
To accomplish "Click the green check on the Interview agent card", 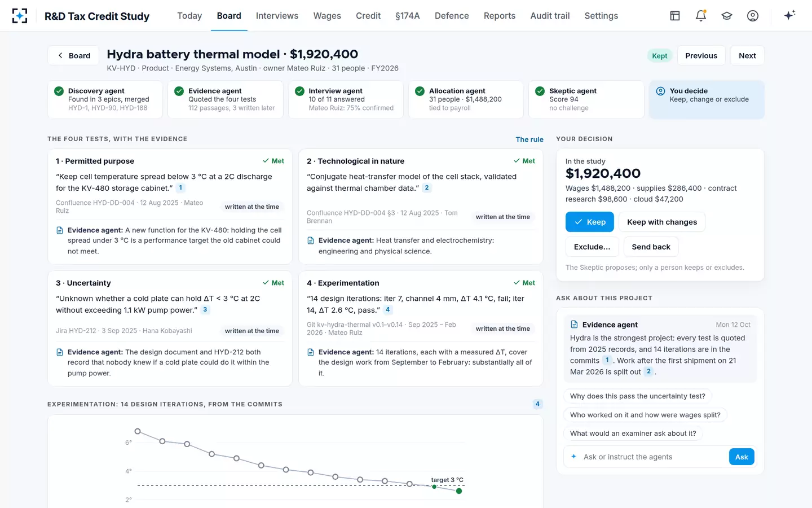I will (299, 91).
